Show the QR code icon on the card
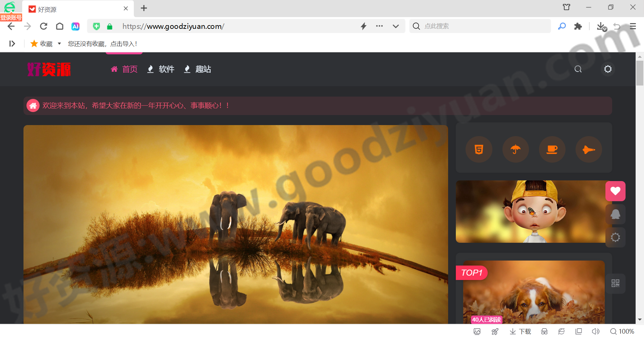The width and height of the screenshot is (644, 338). [615, 283]
